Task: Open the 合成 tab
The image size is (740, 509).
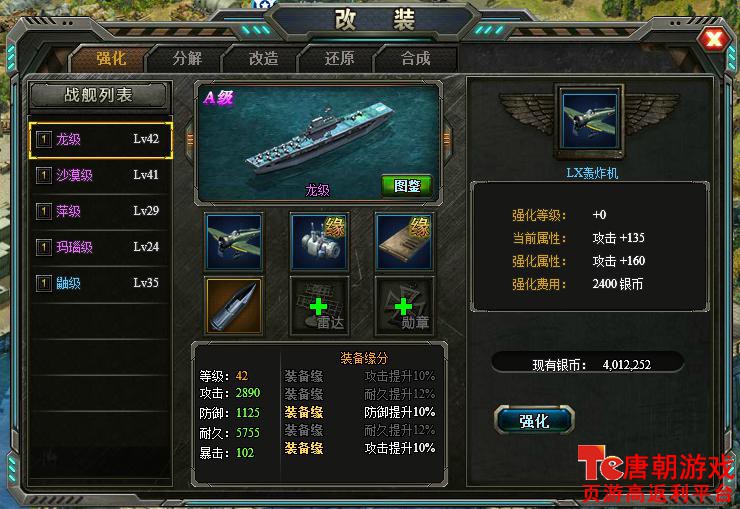Action: coord(415,58)
